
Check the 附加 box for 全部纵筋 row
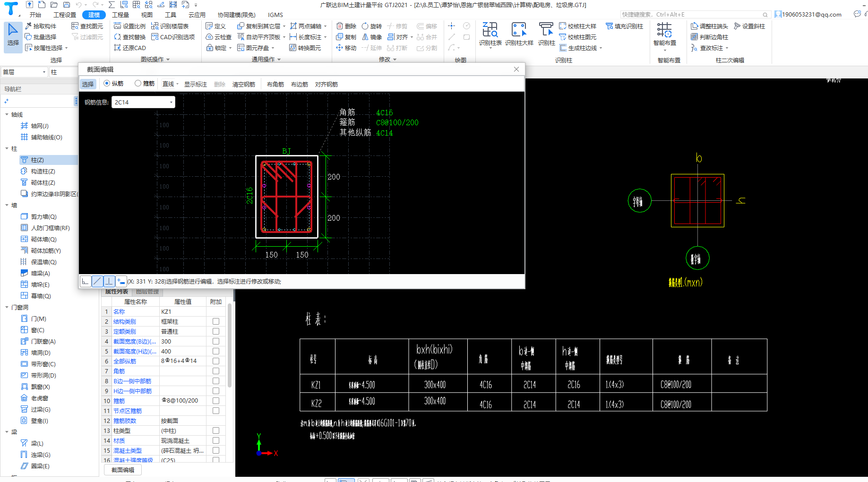click(x=216, y=361)
